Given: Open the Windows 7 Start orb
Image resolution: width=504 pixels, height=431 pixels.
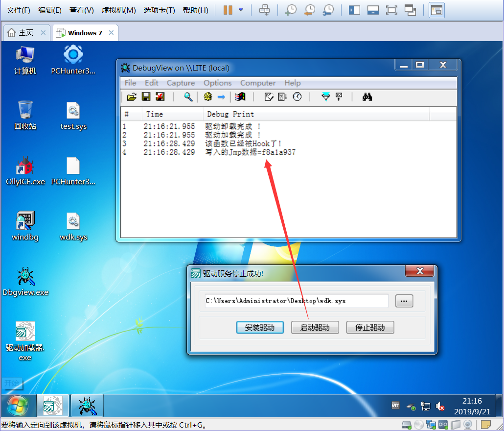Looking at the screenshot, I should click(x=17, y=406).
